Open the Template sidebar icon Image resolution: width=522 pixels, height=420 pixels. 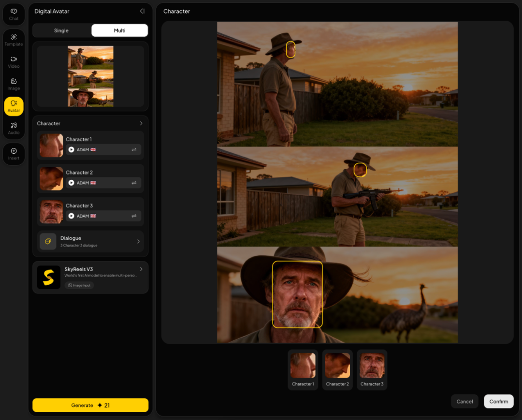[14, 40]
